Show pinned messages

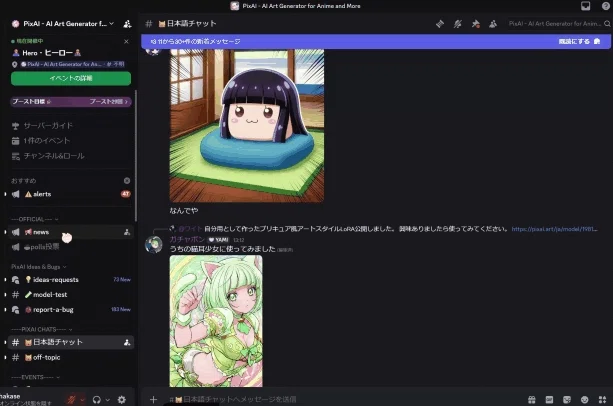point(475,24)
